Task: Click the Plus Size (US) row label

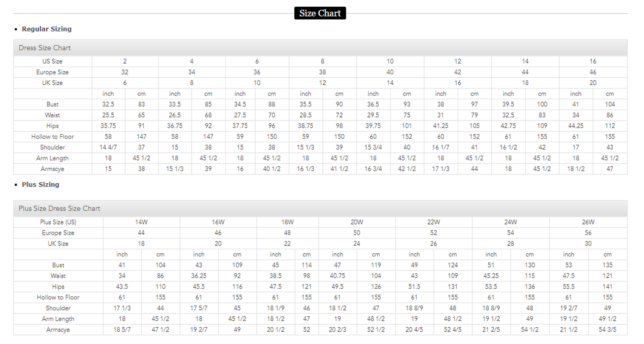Action: click(58, 222)
